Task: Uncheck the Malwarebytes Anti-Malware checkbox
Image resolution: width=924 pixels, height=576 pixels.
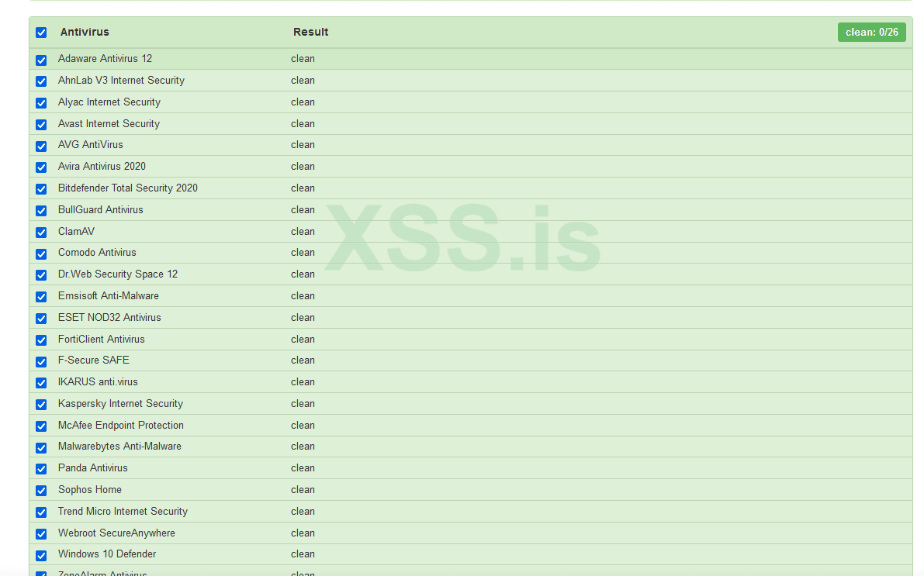Action: click(41, 447)
